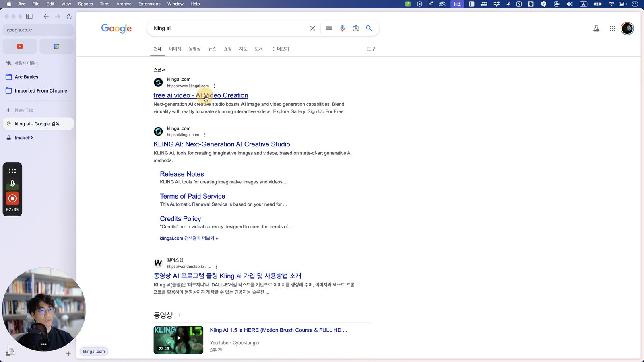Clear the search box with X
644x362 pixels.
(x=312, y=28)
